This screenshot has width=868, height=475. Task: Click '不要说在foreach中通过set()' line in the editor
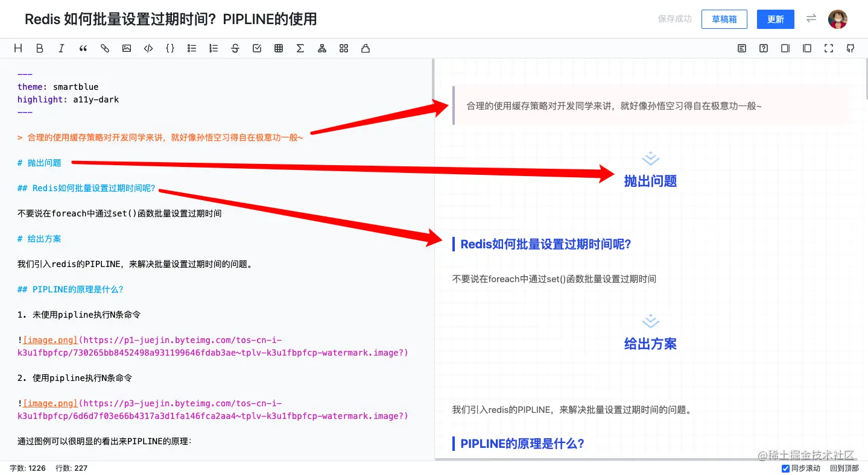tap(119, 213)
